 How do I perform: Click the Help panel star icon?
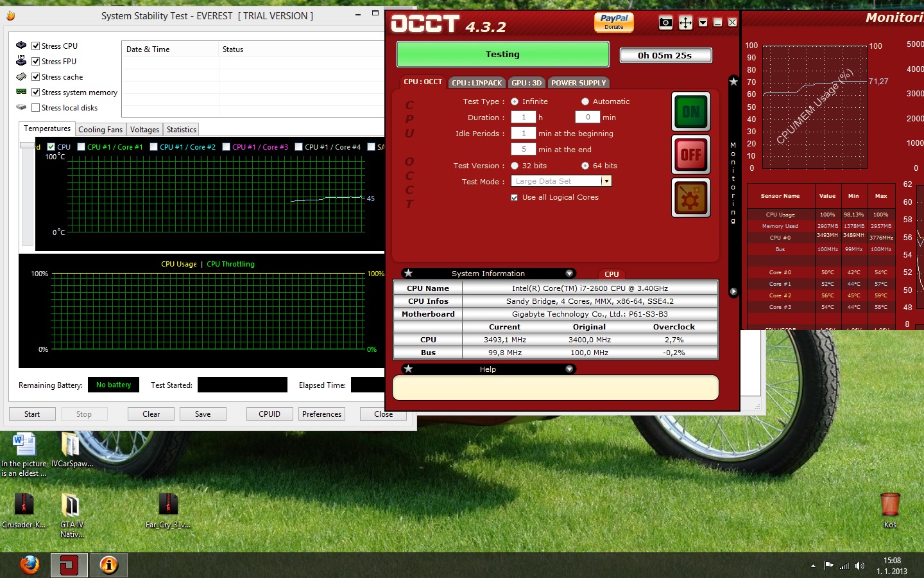coord(408,369)
